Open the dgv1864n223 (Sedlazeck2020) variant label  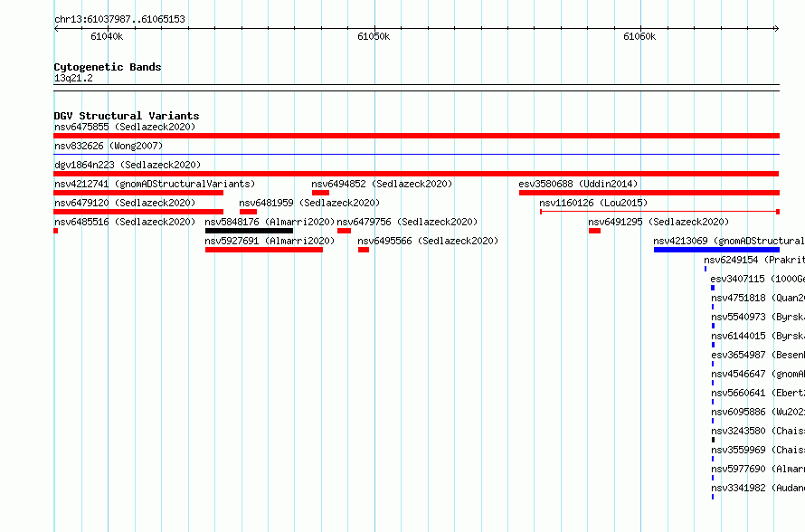(x=128, y=165)
